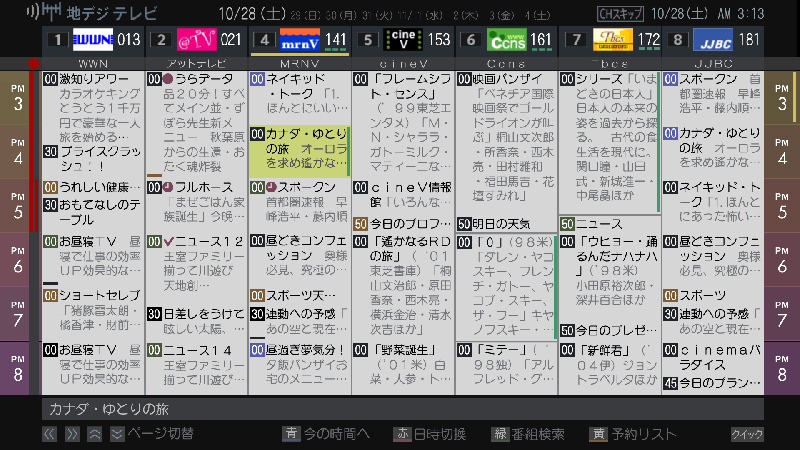Page left with the double-left arrow
800x450 pixels.
tap(49, 434)
